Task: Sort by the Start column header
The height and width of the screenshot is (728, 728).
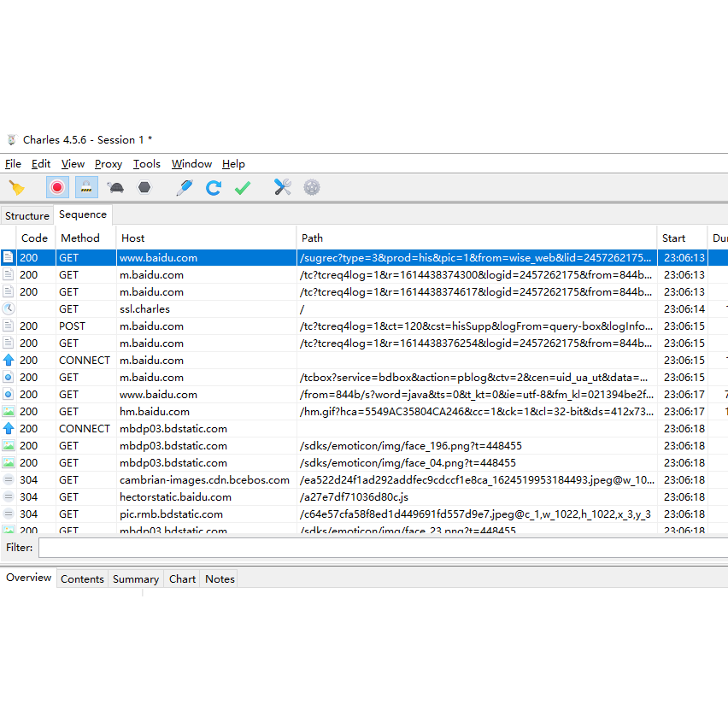Action: [x=683, y=238]
